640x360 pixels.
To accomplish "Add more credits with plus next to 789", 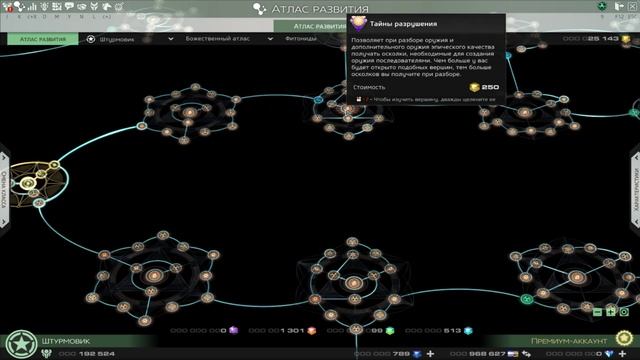I will click(x=430, y=354).
